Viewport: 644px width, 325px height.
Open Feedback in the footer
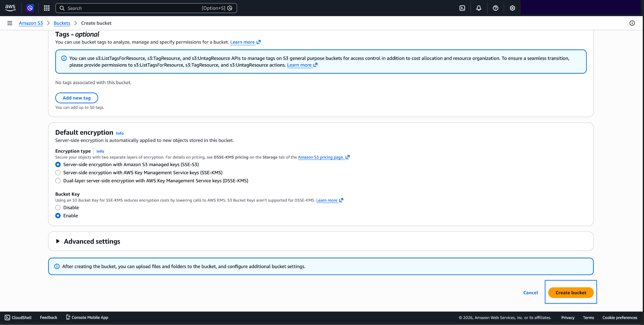pos(48,317)
